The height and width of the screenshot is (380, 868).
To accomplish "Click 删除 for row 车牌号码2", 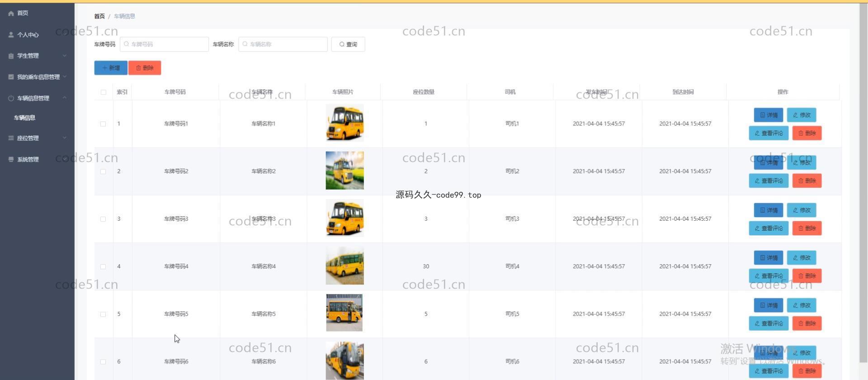I will 807,180.
